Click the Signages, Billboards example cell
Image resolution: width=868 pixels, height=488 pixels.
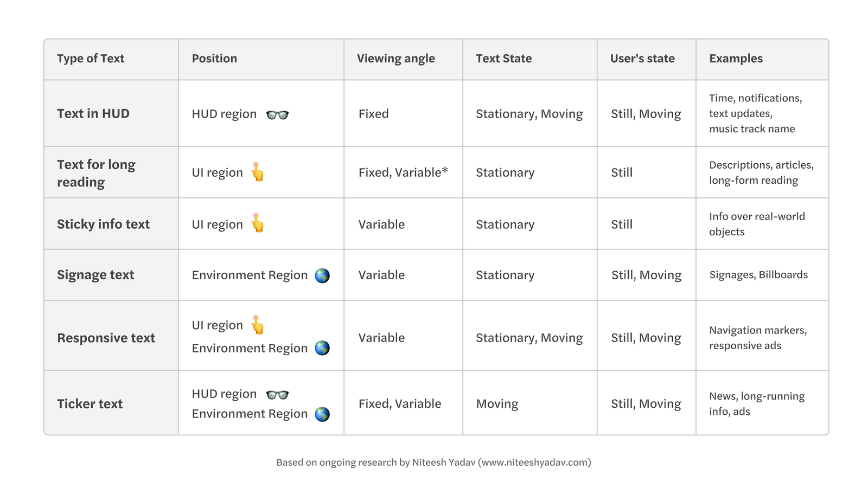click(x=758, y=275)
